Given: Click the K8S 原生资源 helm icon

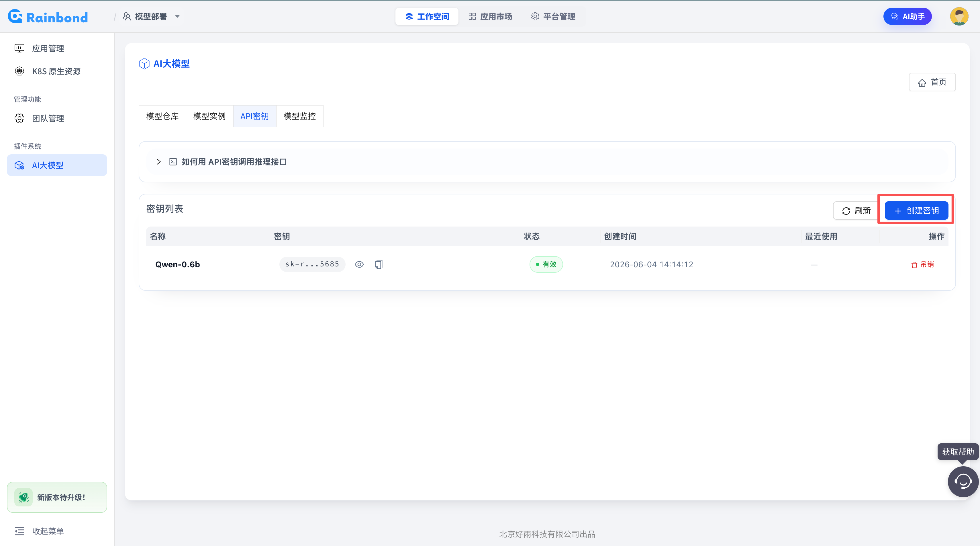Looking at the screenshot, I should 19,71.
